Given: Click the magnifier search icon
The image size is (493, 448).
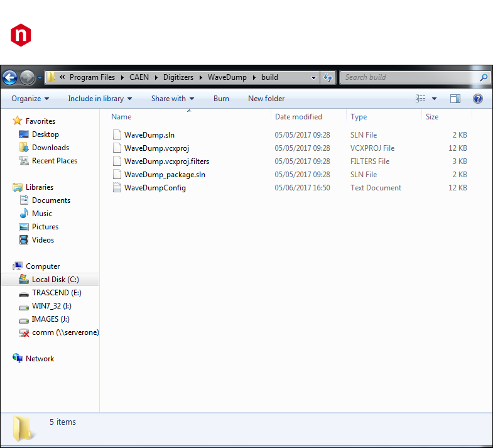Looking at the screenshot, I should coord(484,77).
